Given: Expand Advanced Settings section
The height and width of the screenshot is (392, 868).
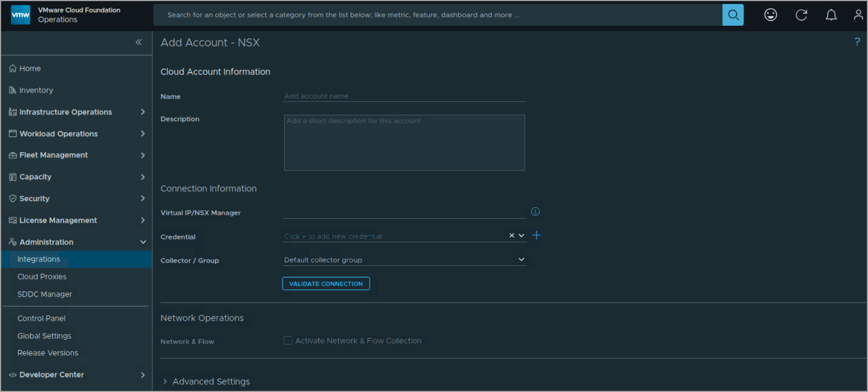Looking at the screenshot, I should click(x=165, y=382).
